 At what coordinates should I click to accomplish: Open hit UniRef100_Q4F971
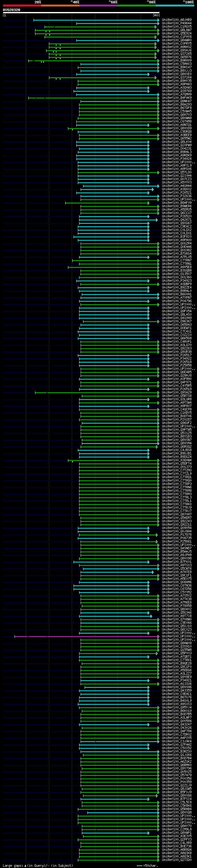[177, 382]
